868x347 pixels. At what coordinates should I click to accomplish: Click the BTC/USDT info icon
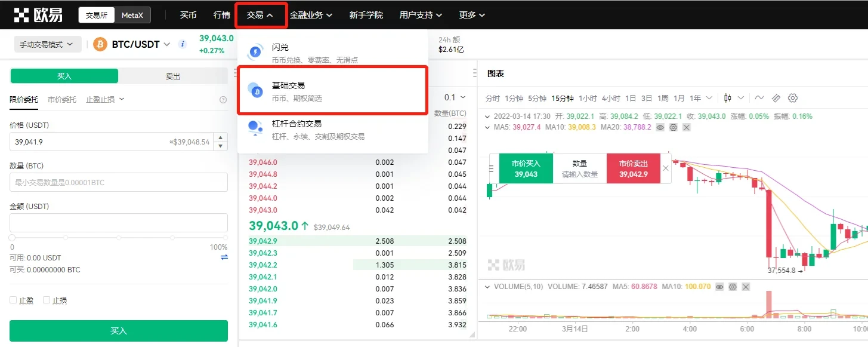(183, 44)
